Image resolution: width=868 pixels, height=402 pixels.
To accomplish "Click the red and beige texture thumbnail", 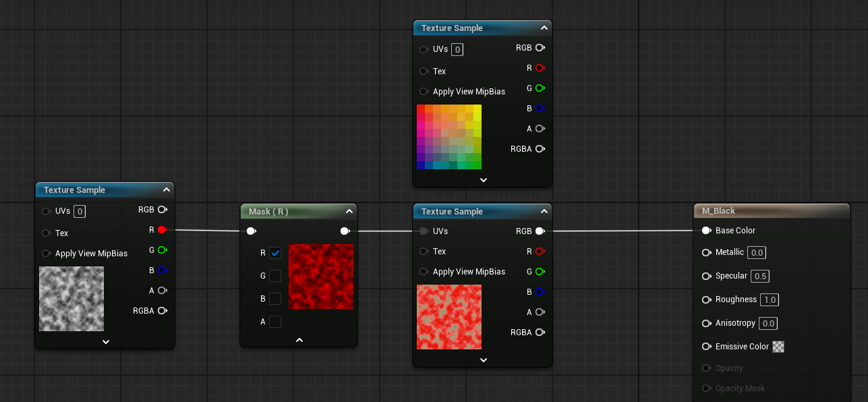I will pos(449,317).
